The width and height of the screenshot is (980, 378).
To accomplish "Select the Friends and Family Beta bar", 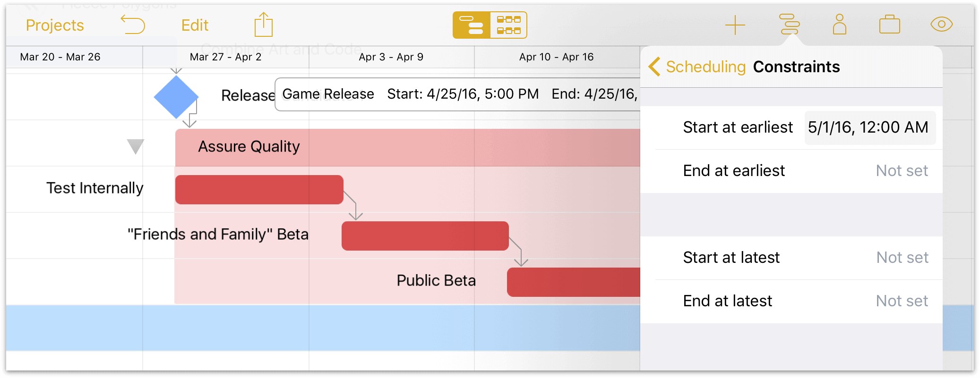I will click(x=425, y=236).
